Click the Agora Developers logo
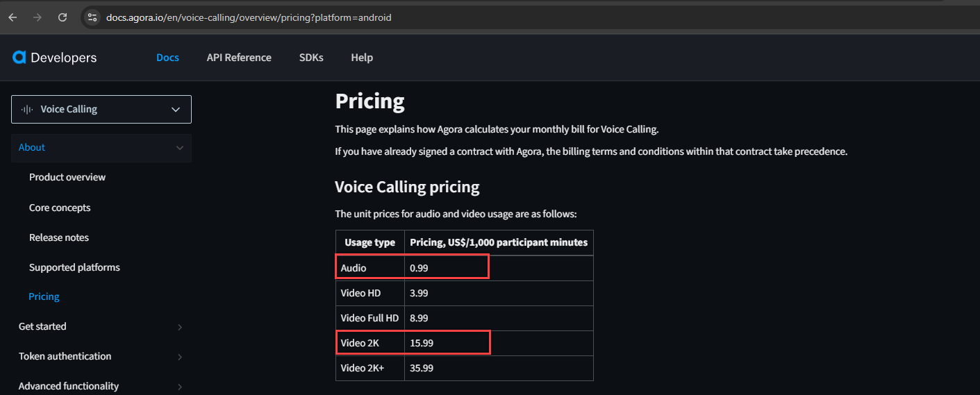Viewport: 980px width, 395px height. tap(55, 58)
